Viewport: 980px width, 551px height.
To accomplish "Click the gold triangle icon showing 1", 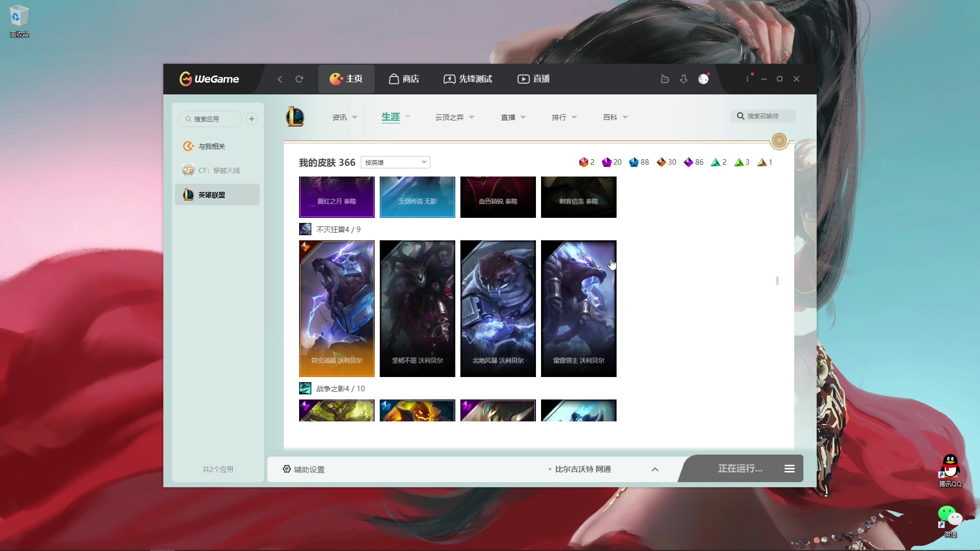I will coord(762,162).
